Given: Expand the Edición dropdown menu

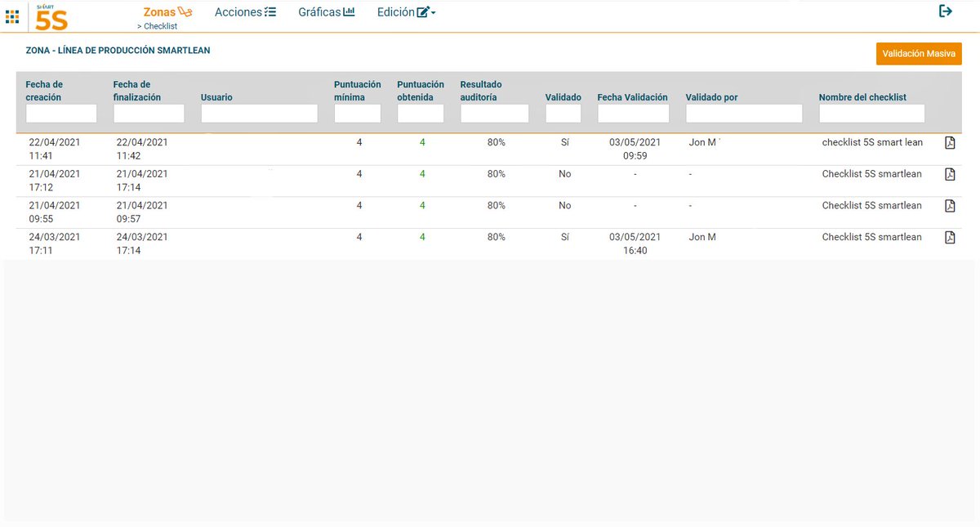Looking at the screenshot, I should [407, 12].
